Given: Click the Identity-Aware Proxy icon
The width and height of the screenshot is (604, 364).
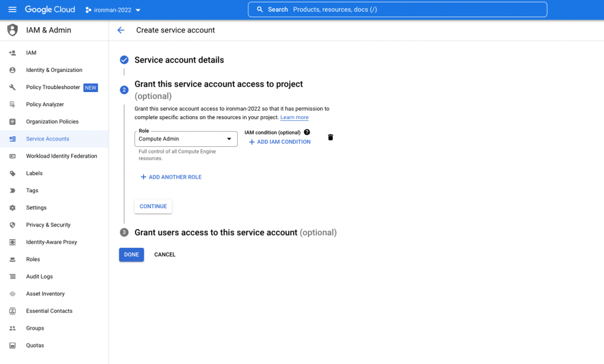Looking at the screenshot, I should click(12, 242).
